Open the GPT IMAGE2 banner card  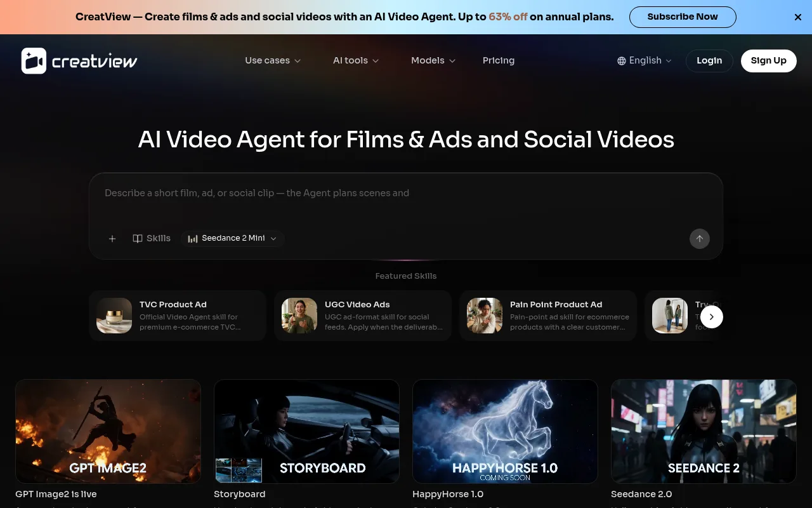[108, 432]
